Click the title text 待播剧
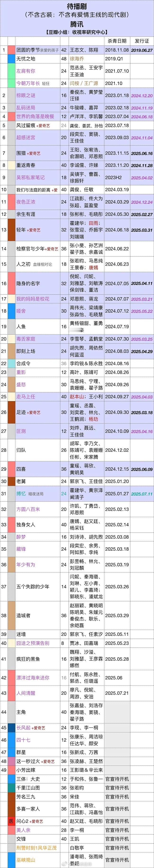Image resolution: width=154 pixels, height=868 pixels. coord(77,6)
